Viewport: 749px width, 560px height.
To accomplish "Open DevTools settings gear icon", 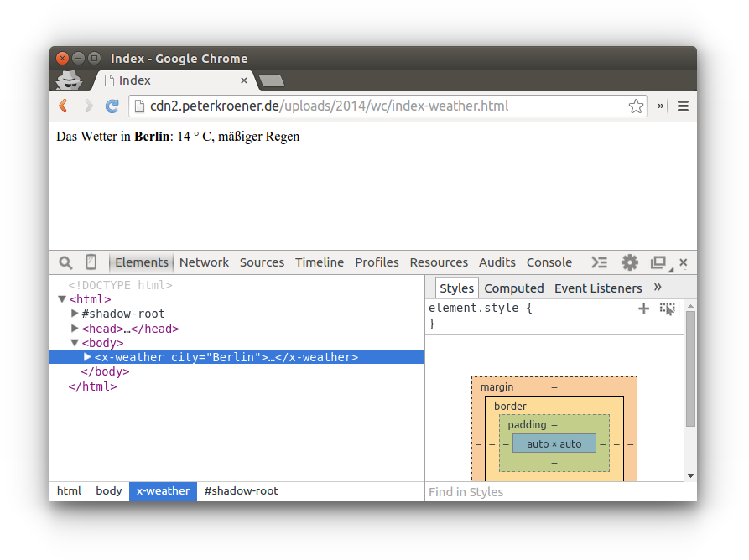I will point(629,262).
